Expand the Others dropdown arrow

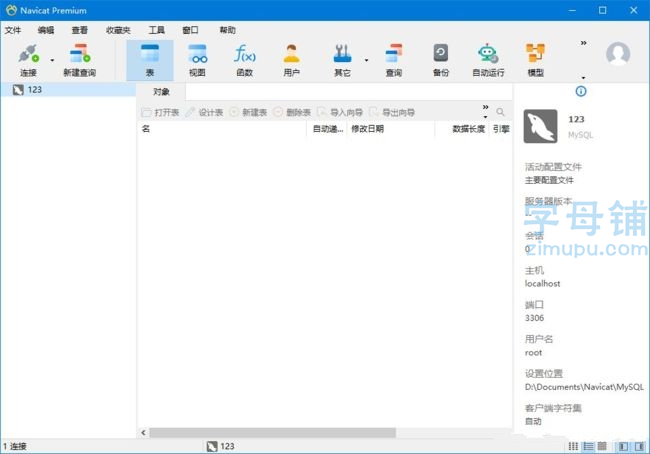click(366, 61)
